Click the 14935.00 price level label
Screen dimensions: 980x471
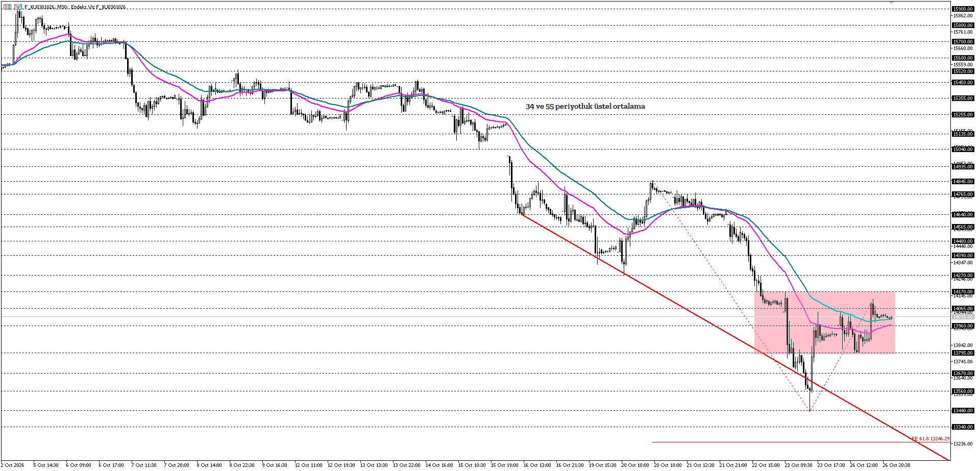(963, 167)
